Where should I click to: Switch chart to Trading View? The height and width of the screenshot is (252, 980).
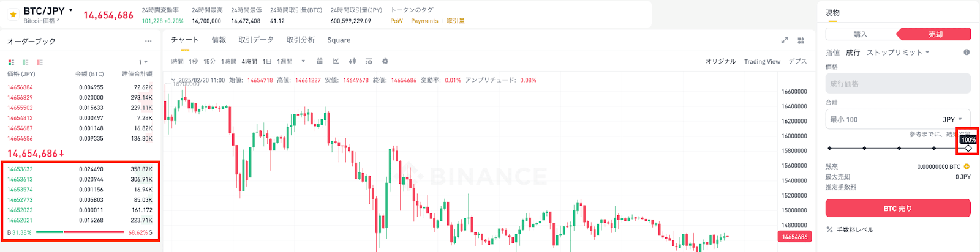tap(762, 61)
